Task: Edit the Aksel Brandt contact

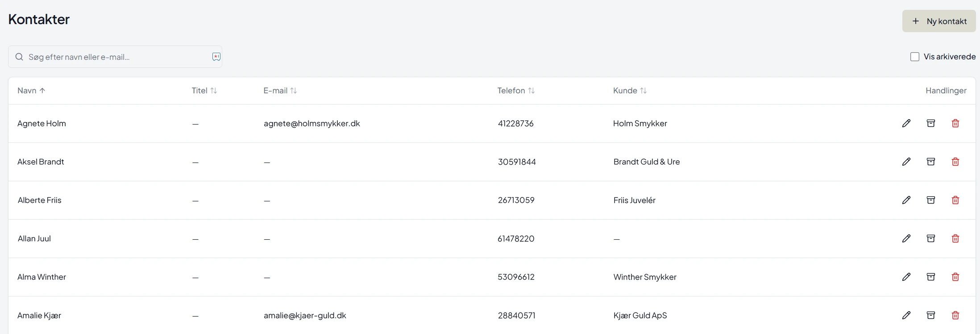Action: click(x=906, y=162)
